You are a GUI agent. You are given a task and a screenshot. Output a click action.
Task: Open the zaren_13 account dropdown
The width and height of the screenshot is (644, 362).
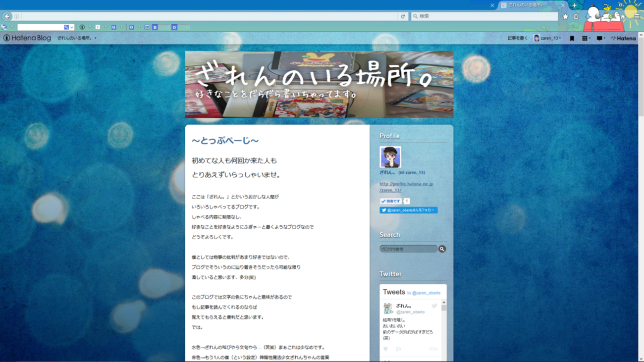[x=547, y=38]
